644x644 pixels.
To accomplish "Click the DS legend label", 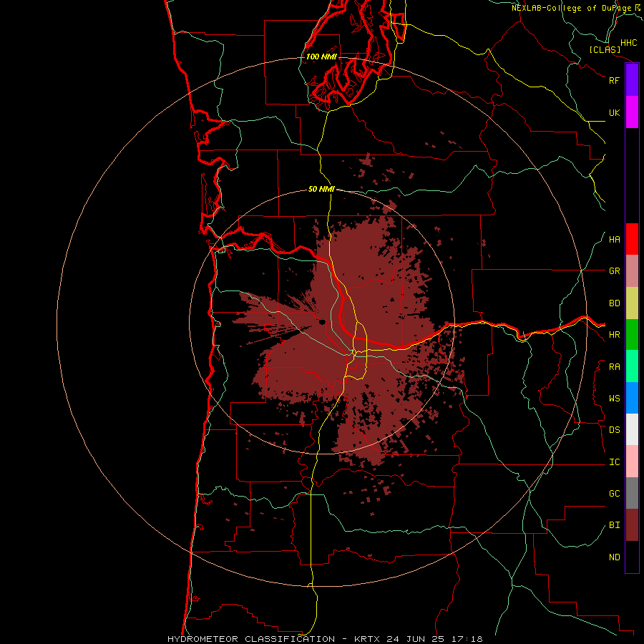I will (614, 430).
